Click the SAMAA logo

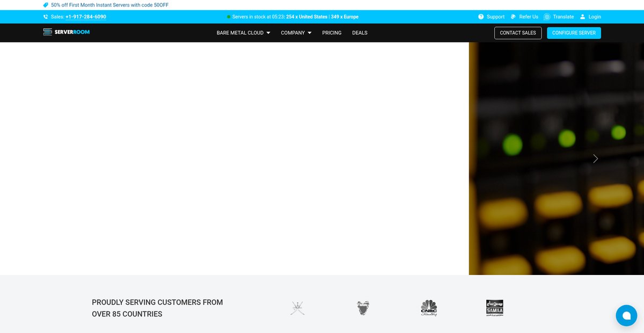click(495, 308)
